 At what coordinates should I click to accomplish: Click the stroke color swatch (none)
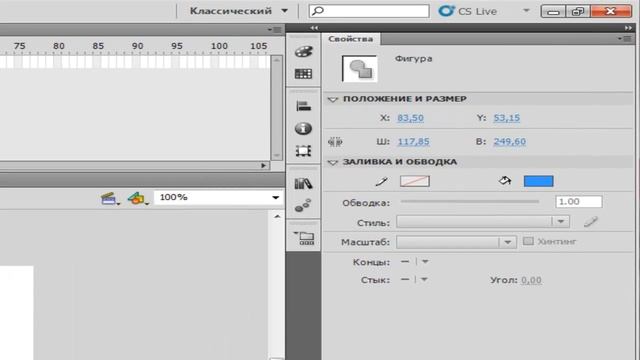pos(415,181)
